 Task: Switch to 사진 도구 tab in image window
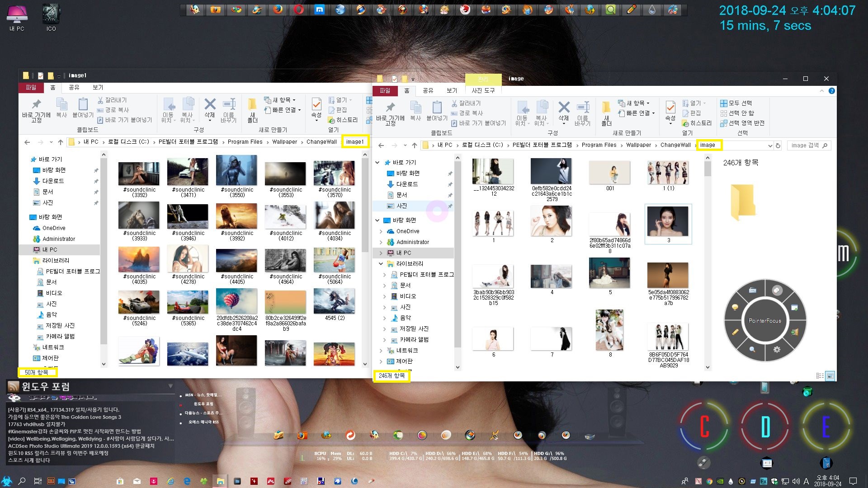tap(483, 90)
